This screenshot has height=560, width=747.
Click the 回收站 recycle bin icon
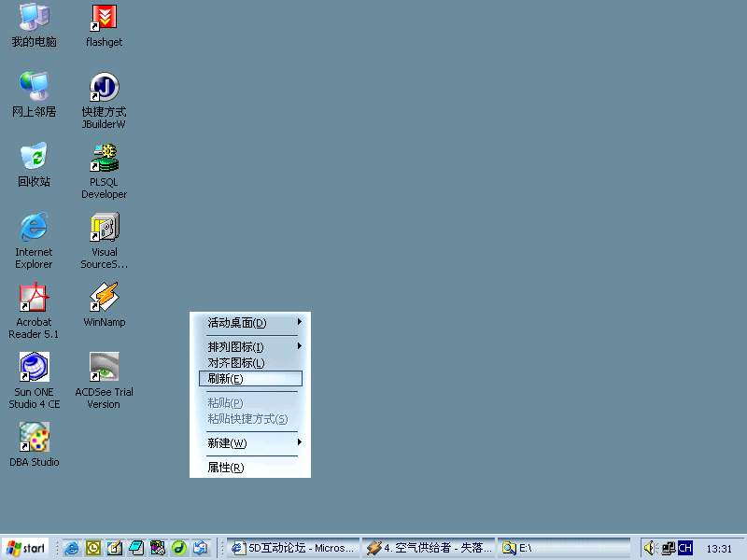click(34, 156)
